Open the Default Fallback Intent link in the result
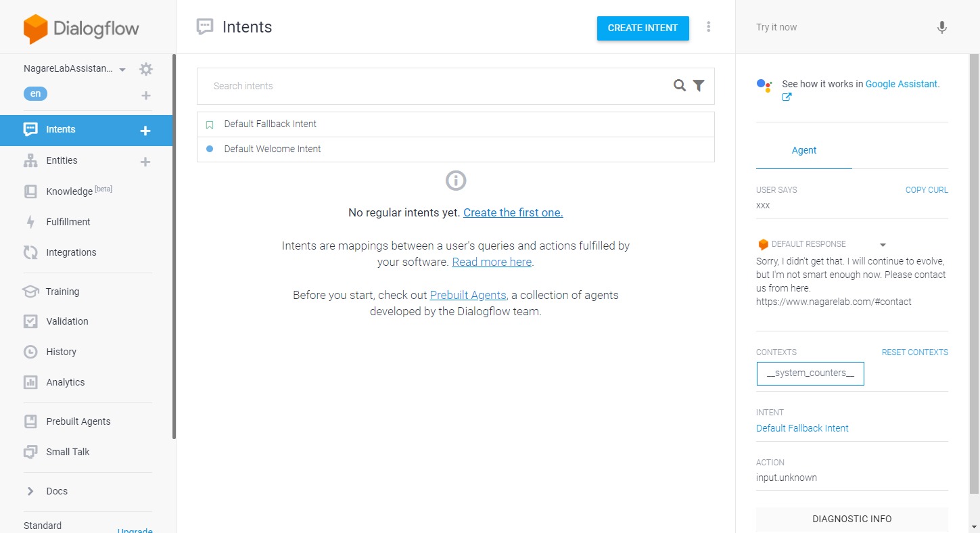 tap(802, 428)
